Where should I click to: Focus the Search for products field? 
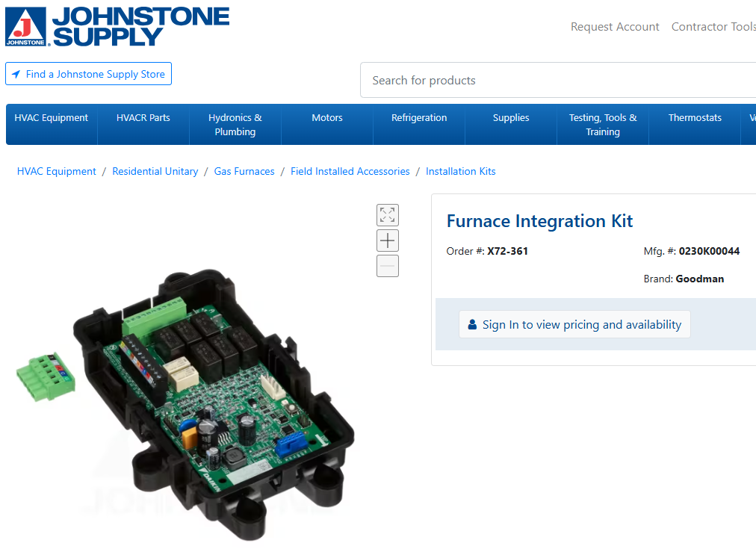[x=558, y=80]
